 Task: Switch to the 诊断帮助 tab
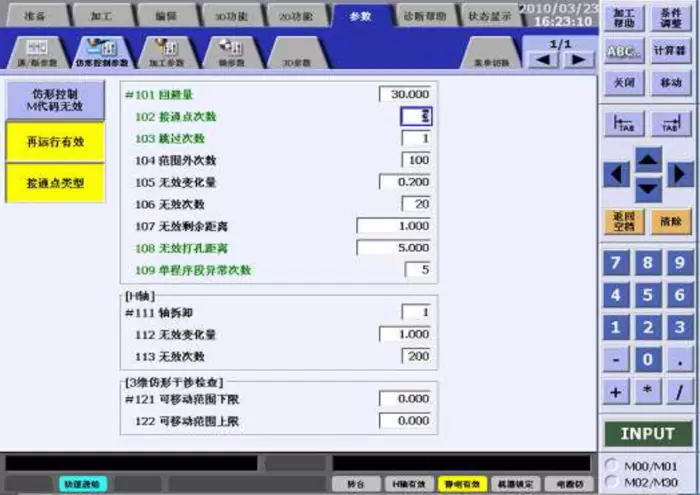(429, 16)
